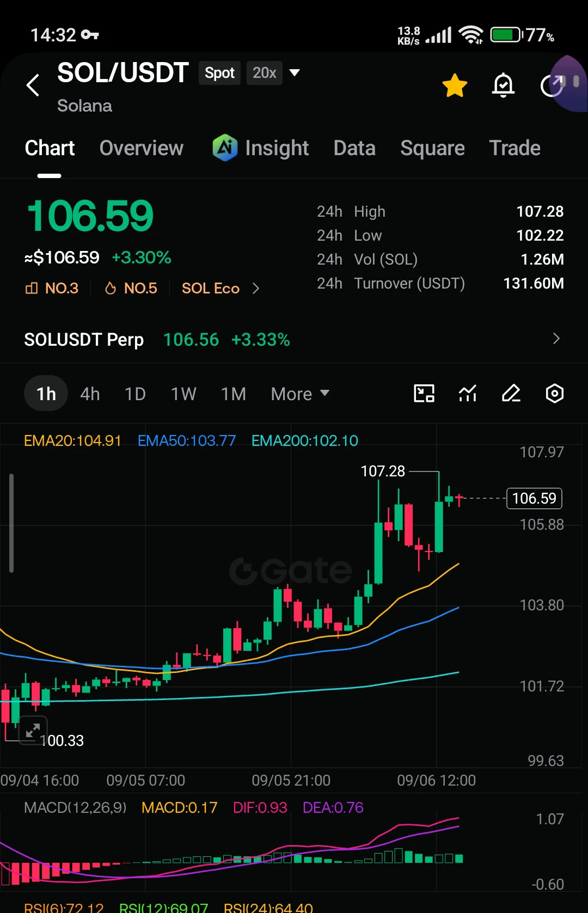The height and width of the screenshot is (913, 588).
Task: Select the 1h timeframe
Action: coord(46,394)
